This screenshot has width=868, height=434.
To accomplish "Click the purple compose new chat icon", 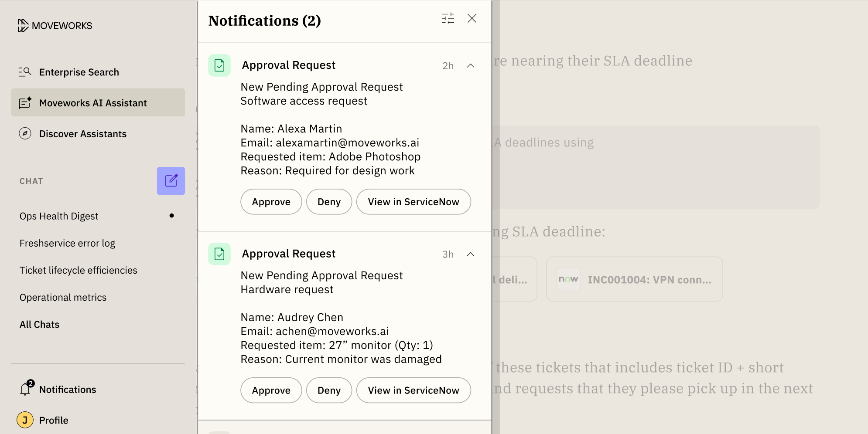I will pyautogui.click(x=171, y=180).
